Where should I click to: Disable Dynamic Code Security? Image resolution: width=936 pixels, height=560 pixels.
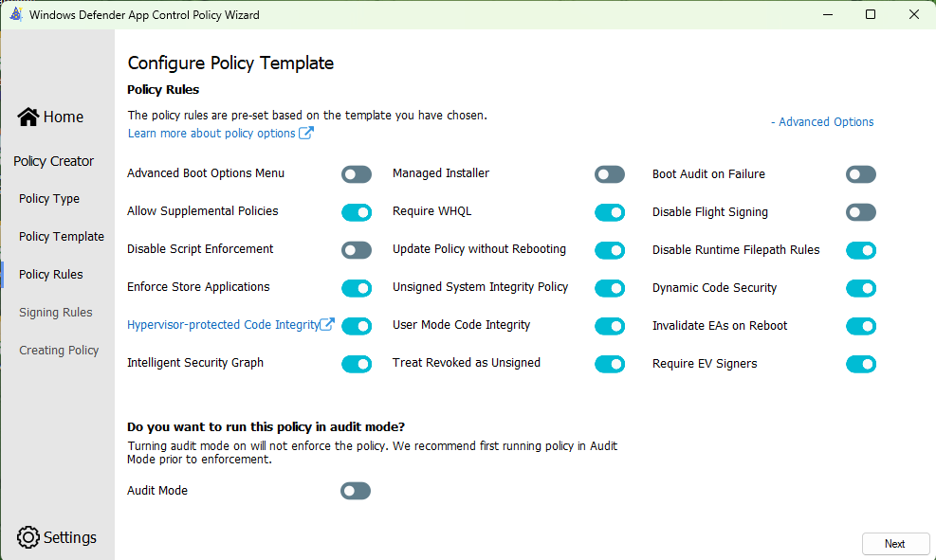point(861,288)
